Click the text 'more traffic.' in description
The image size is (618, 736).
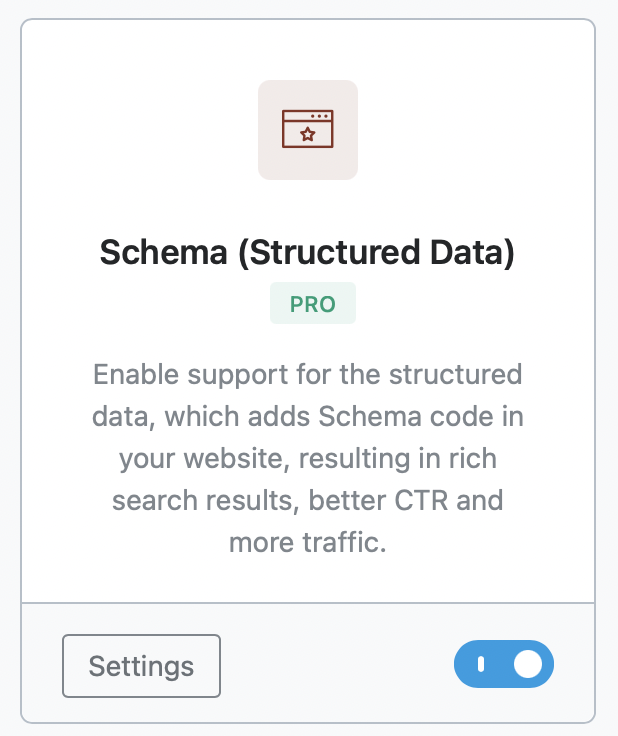tap(307, 543)
